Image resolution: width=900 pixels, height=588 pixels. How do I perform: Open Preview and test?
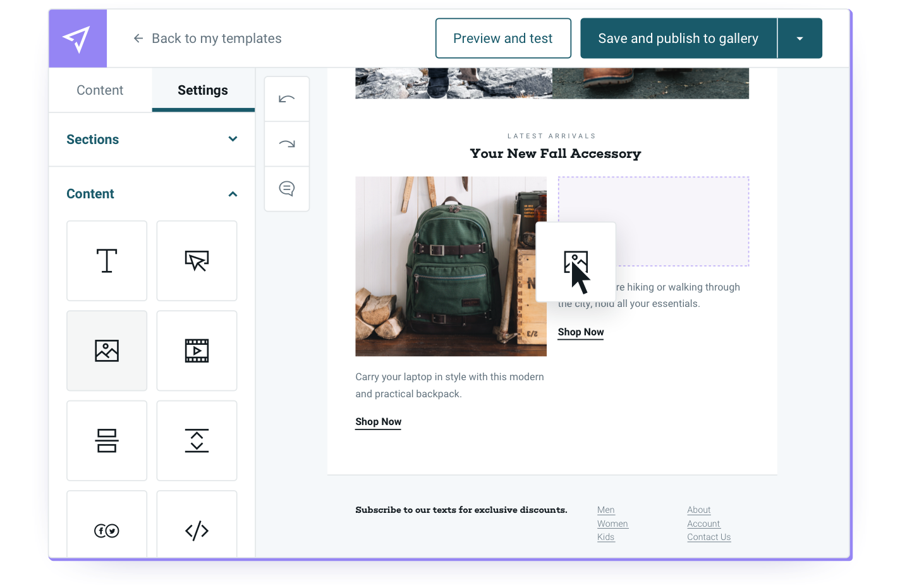[x=503, y=39]
